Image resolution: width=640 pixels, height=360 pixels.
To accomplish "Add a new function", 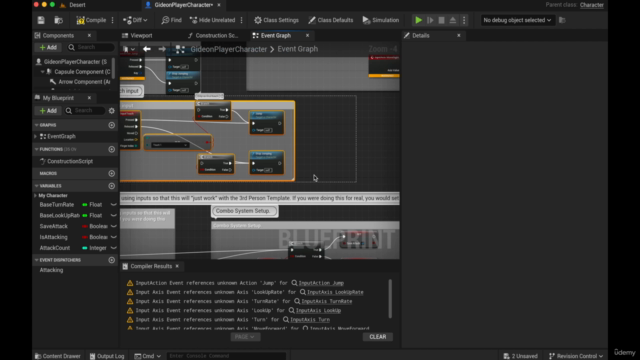I will [111, 149].
